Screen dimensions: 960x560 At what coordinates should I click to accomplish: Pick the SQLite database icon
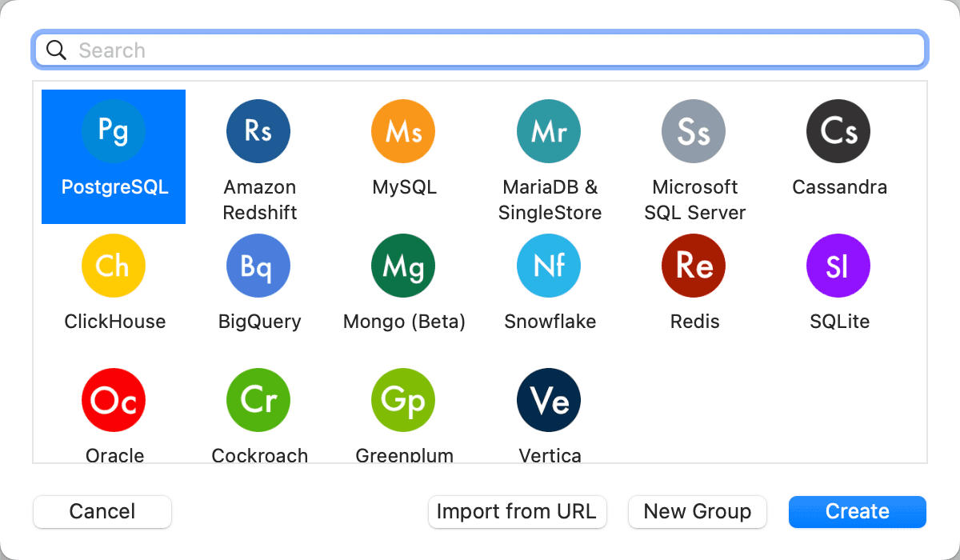pos(838,266)
